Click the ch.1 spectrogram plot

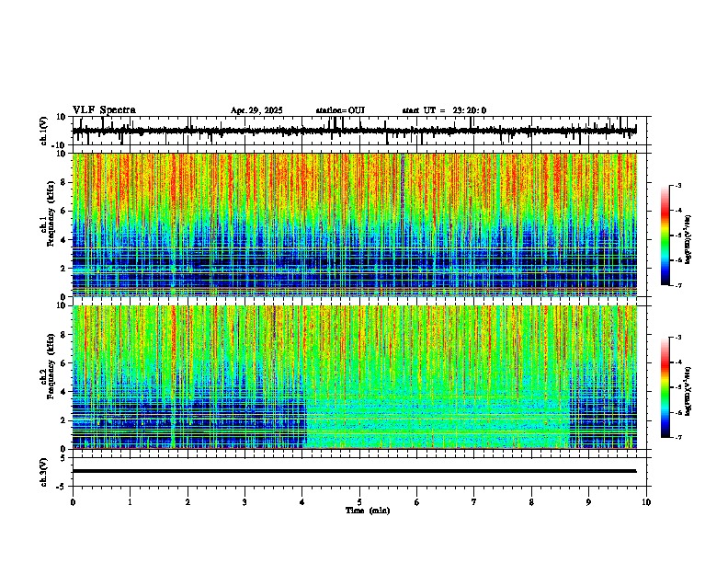click(x=354, y=224)
